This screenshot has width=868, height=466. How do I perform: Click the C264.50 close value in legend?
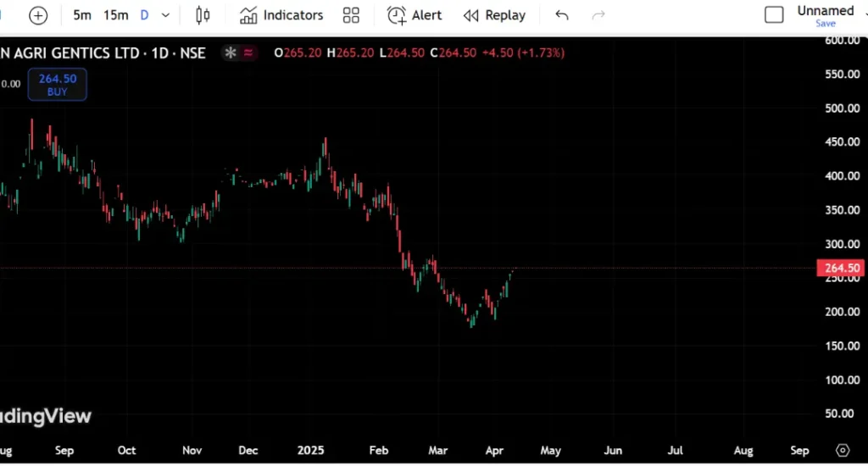pos(453,53)
